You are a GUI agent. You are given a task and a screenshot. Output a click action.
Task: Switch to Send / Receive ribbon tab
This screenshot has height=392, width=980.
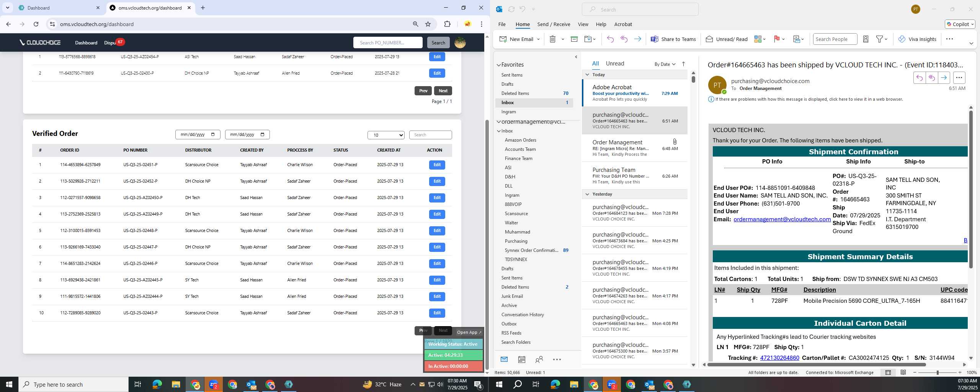coord(554,24)
